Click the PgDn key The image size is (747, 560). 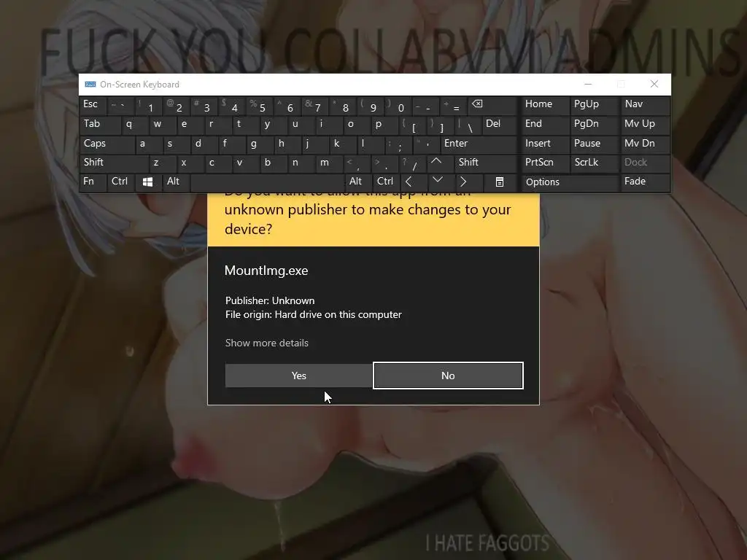(595, 124)
